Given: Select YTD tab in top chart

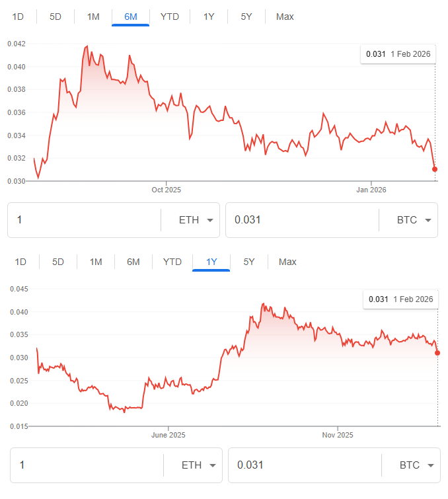Looking at the screenshot, I should click(170, 17).
